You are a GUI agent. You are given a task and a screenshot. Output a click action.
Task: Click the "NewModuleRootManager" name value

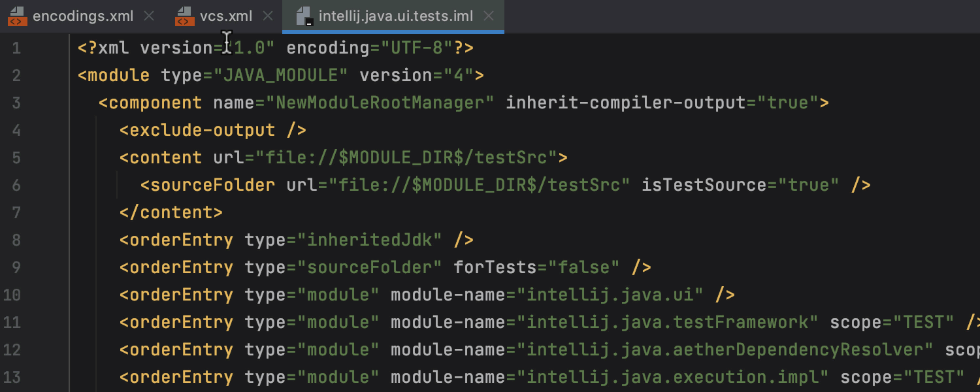pyautogui.click(x=380, y=103)
